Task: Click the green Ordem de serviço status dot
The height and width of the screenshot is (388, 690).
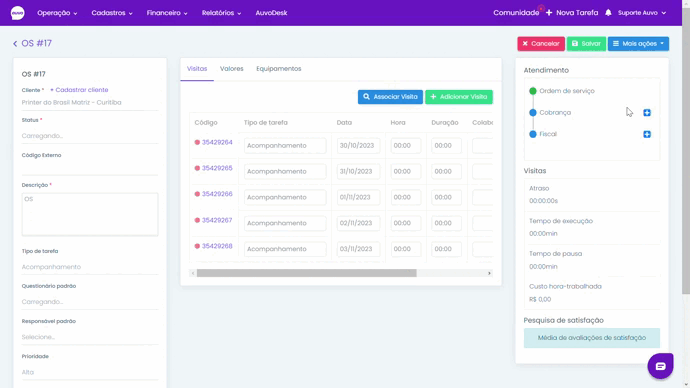Action: tap(532, 91)
